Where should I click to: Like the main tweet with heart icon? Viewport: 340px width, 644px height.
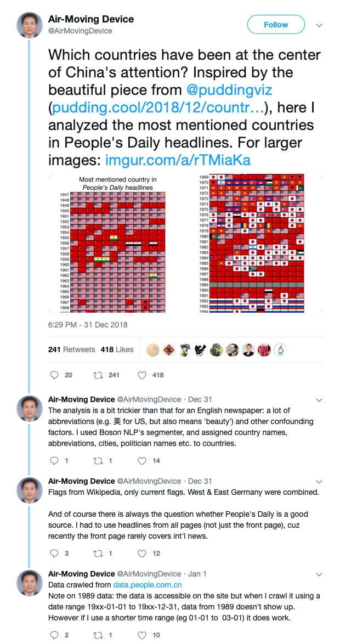(142, 375)
